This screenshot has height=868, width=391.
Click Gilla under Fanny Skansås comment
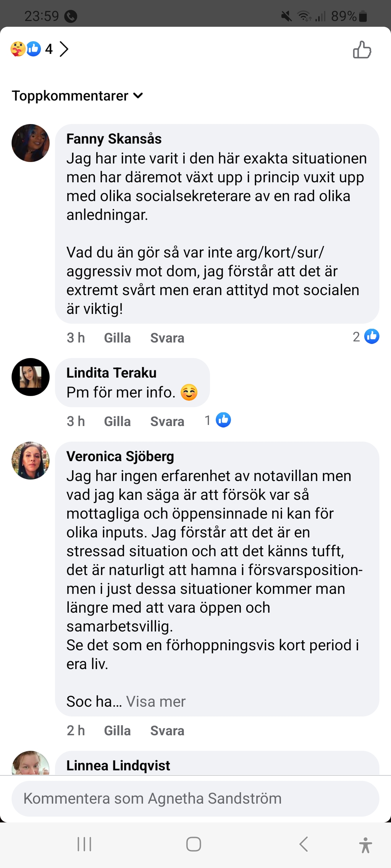click(x=117, y=338)
